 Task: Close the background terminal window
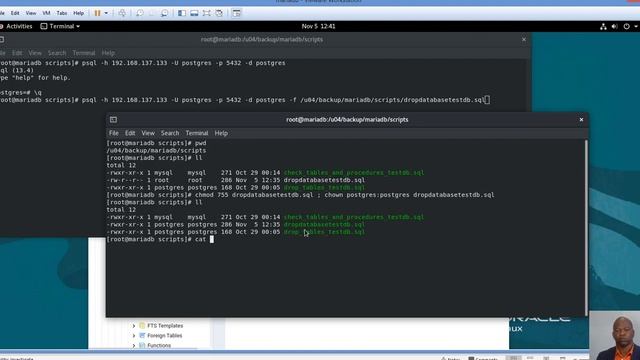[524, 40]
